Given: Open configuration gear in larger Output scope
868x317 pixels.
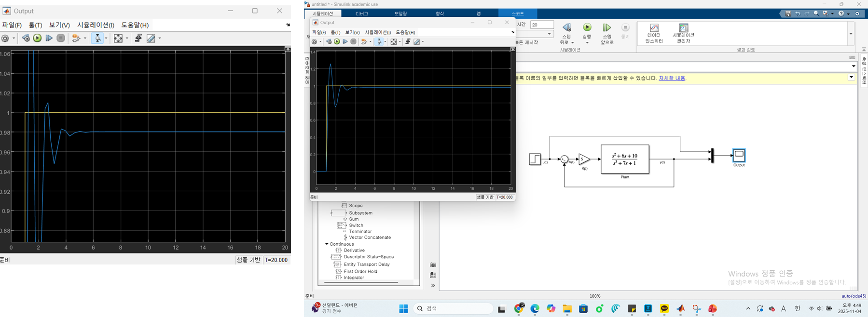Looking at the screenshot, I should tap(5, 38).
